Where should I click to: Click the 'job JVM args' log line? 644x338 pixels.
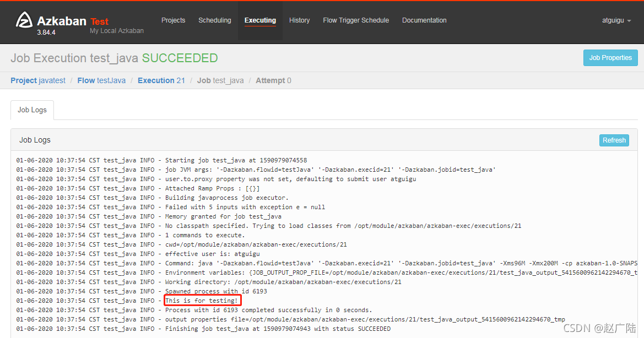tap(256, 170)
